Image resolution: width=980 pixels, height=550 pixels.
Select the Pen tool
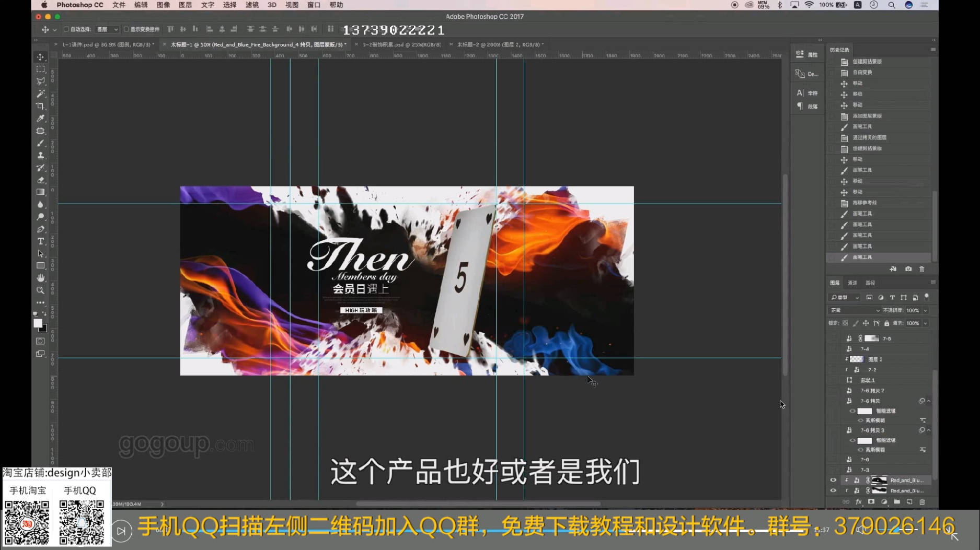point(40,229)
